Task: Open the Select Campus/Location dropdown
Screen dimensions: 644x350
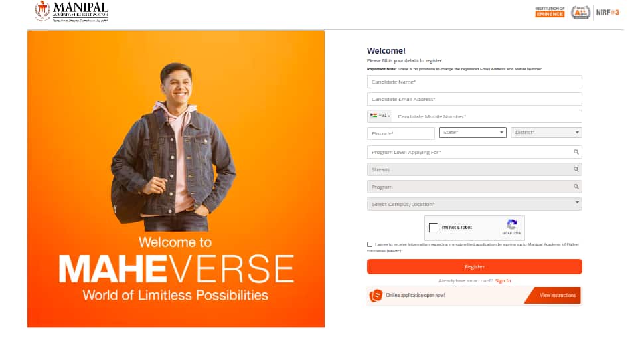Action: (x=475, y=204)
